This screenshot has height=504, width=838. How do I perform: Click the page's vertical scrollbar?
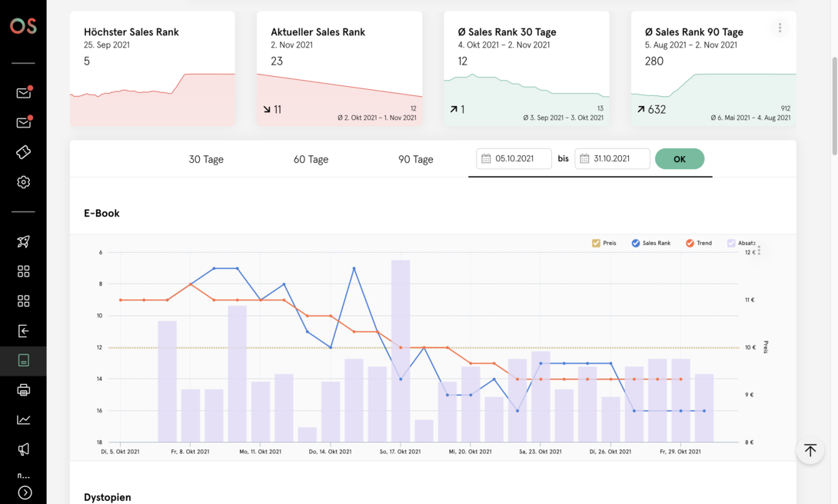(x=834, y=106)
